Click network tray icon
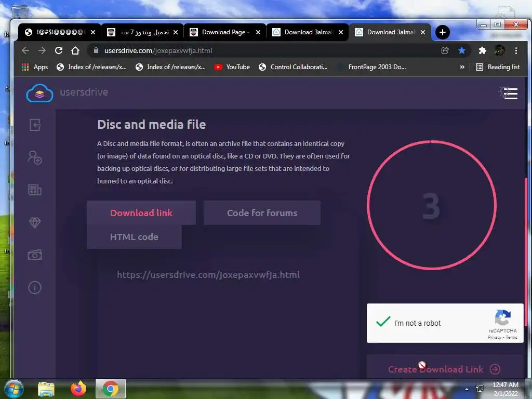Viewport: 532px width, 399px height. click(x=480, y=389)
